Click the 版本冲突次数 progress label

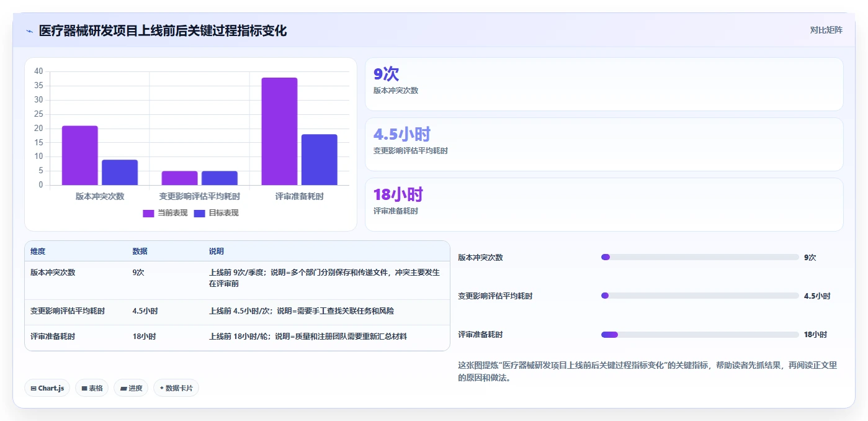click(x=480, y=258)
